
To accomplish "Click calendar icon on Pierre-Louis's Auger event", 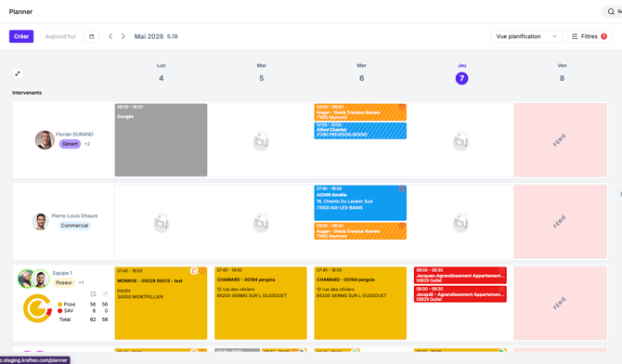I will pyautogui.click(x=402, y=226).
